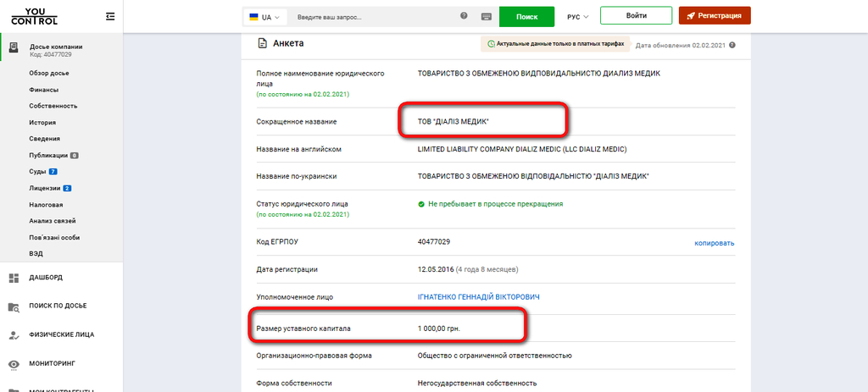Select Собственность in sidebar
This screenshot has width=868, height=392.
tap(53, 106)
